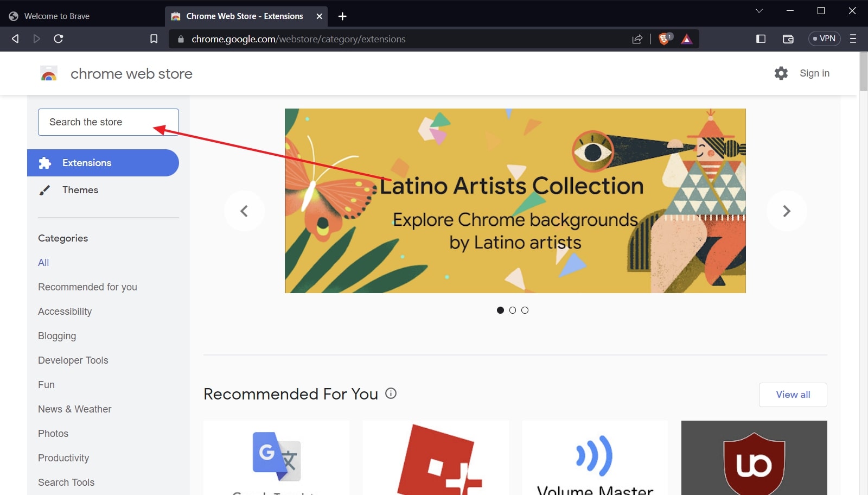The image size is (868, 495).
Task: Click the Chrome Web Store logo
Action: click(x=49, y=74)
